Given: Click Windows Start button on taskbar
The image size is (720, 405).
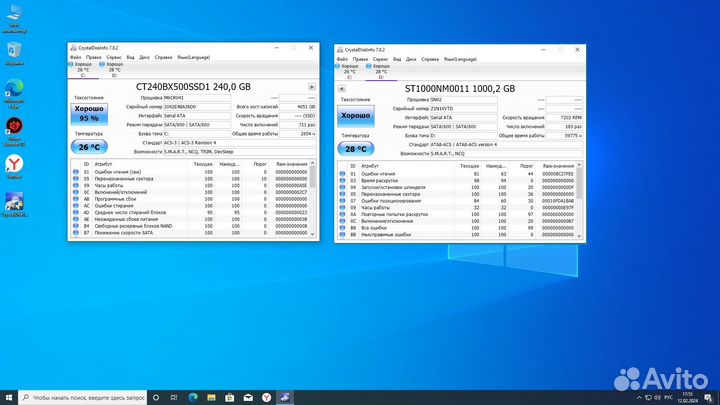Looking at the screenshot, I should click(10, 397).
